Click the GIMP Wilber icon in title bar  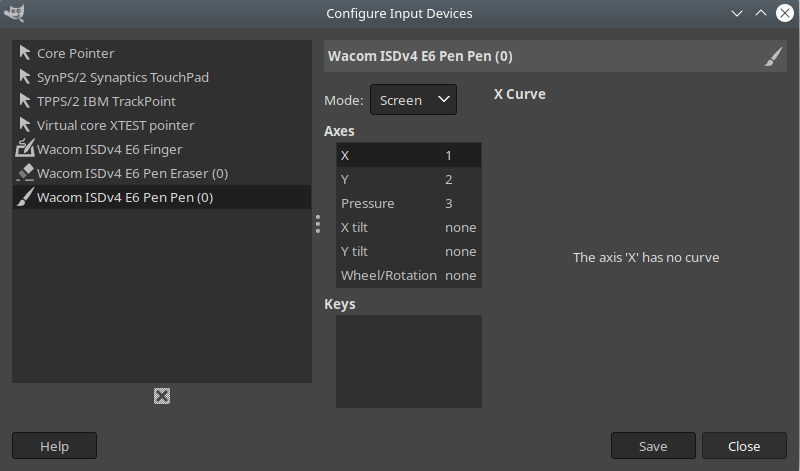tap(14, 13)
